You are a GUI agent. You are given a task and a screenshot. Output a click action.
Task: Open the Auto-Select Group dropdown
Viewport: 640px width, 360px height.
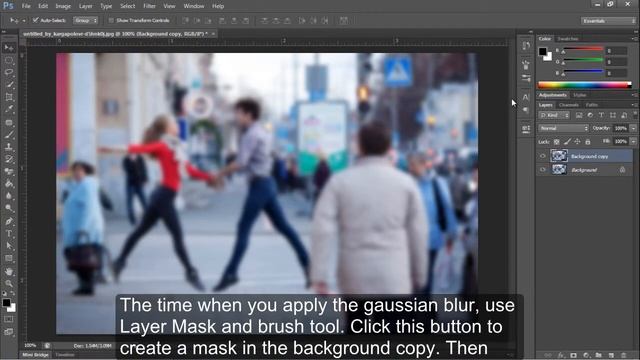(86, 20)
